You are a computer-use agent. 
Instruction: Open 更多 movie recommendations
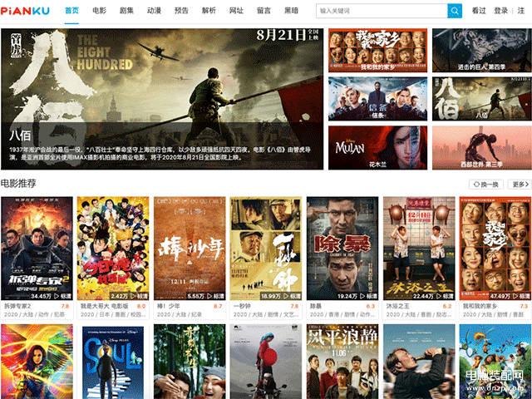tap(520, 185)
